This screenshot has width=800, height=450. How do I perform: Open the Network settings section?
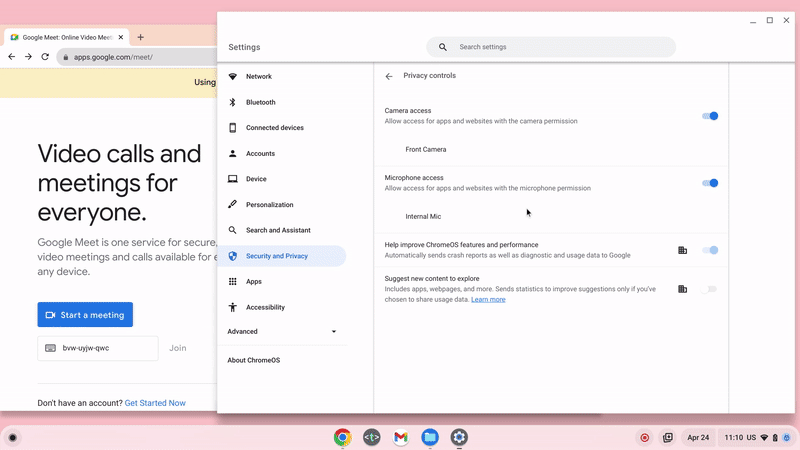(259, 77)
